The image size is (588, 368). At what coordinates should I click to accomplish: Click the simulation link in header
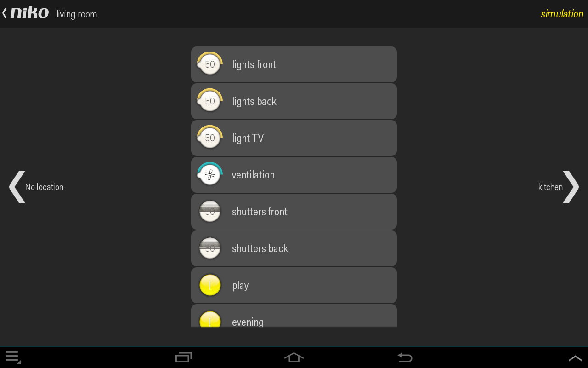(562, 14)
